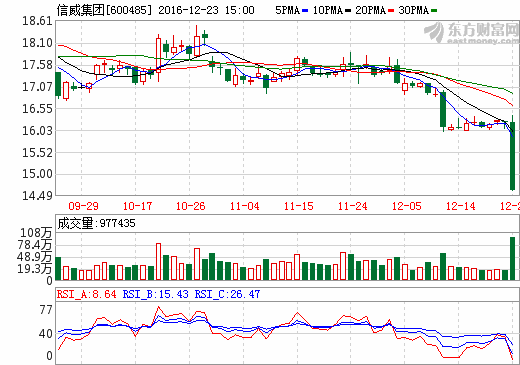
Task: Click the 14.49 price axis label
Action: click(37, 196)
